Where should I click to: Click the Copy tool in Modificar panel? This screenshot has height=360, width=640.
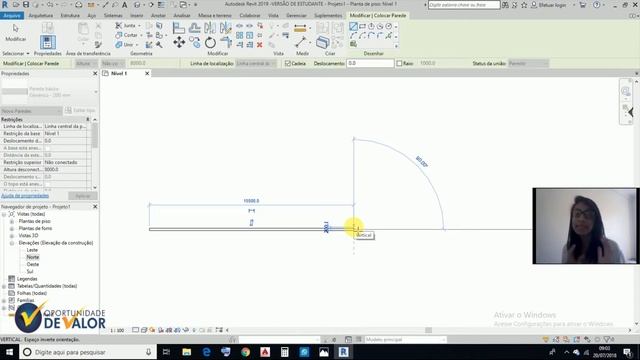click(x=194, y=42)
